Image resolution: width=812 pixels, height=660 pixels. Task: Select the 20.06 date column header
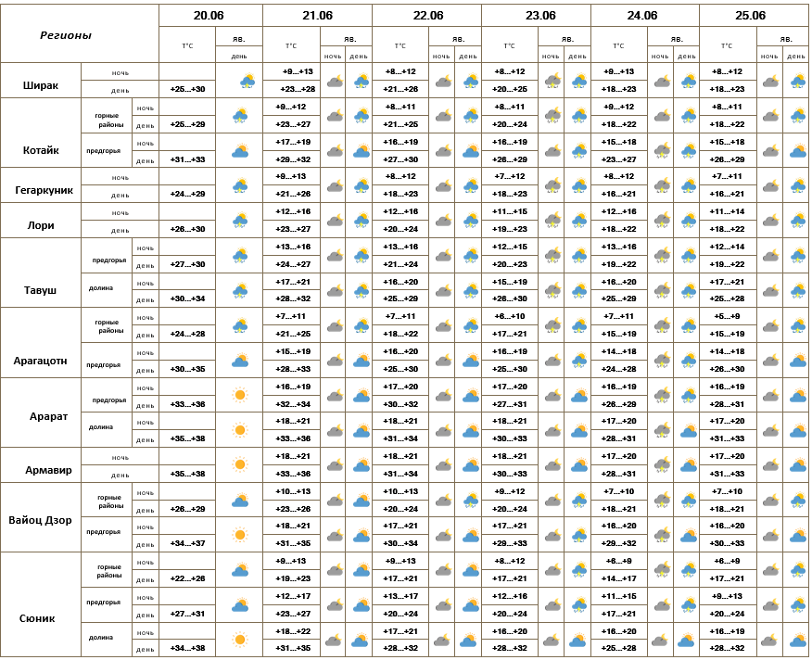pos(209,16)
